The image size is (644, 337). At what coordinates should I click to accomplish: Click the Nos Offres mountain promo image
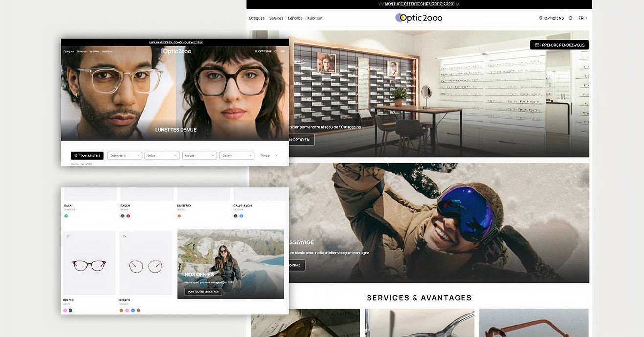pos(230,264)
